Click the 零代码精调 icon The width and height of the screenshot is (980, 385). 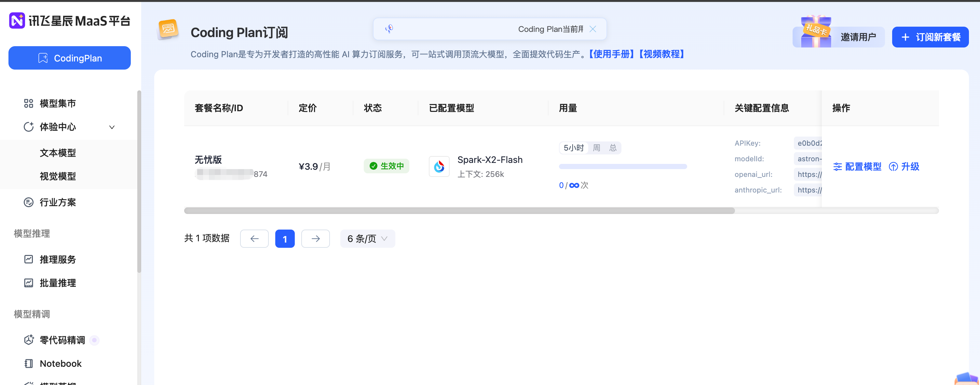pyautogui.click(x=29, y=340)
